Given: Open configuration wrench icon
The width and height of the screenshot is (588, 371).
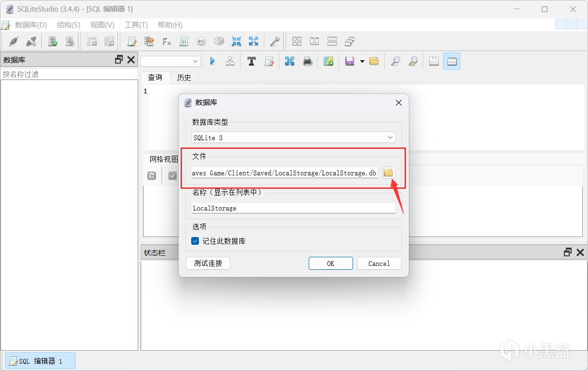Looking at the screenshot, I should [x=275, y=42].
